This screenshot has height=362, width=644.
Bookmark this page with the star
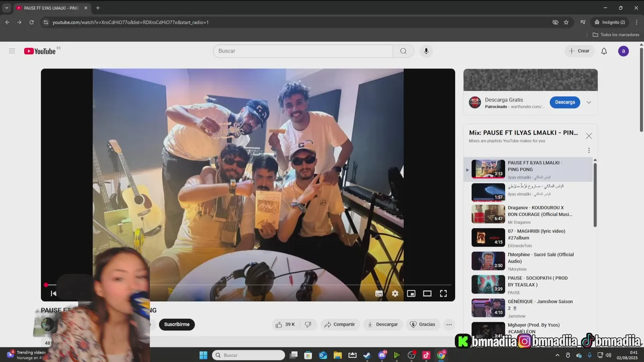566,22
